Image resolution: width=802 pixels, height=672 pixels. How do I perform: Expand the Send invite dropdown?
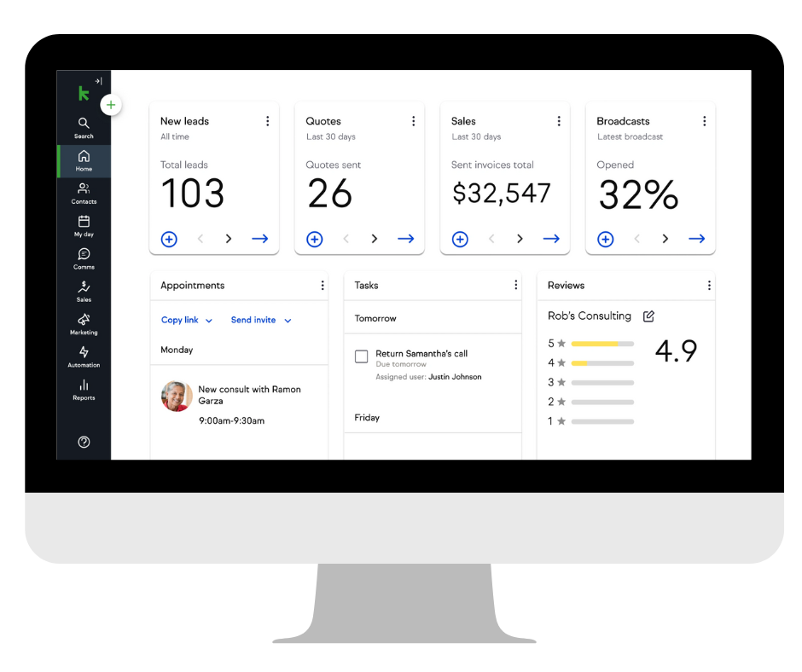pos(261,320)
